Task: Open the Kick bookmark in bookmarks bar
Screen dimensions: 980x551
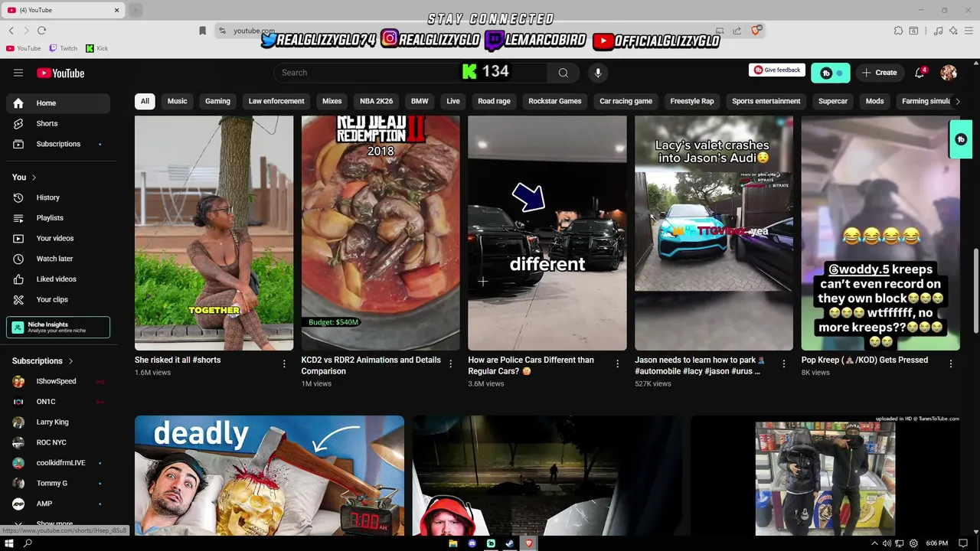Action: point(96,48)
